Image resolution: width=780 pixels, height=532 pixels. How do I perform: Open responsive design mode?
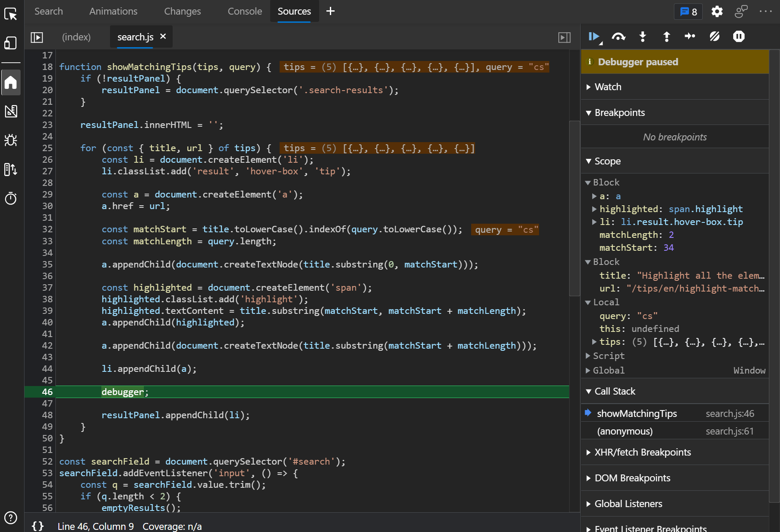click(11, 43)
